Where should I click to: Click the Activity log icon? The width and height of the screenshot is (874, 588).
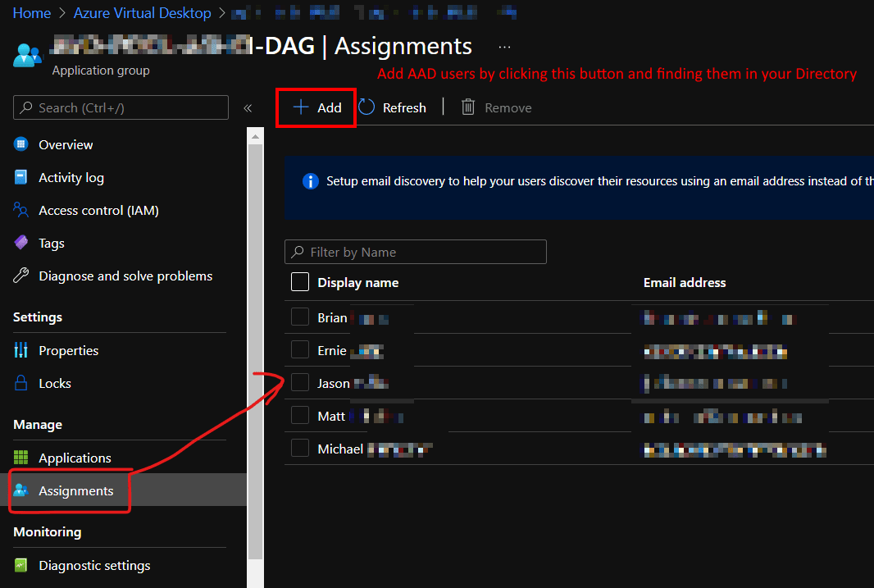click(x=20, y=177)
